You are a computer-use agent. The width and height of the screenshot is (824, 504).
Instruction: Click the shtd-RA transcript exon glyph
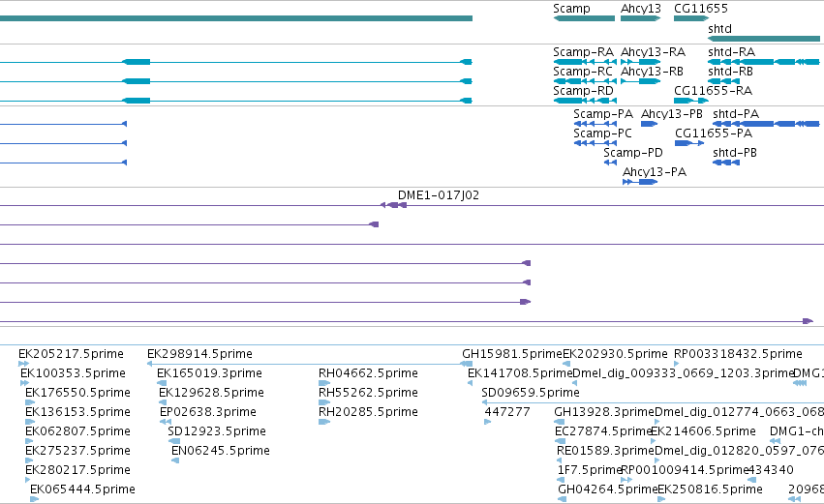click(764, 62)
